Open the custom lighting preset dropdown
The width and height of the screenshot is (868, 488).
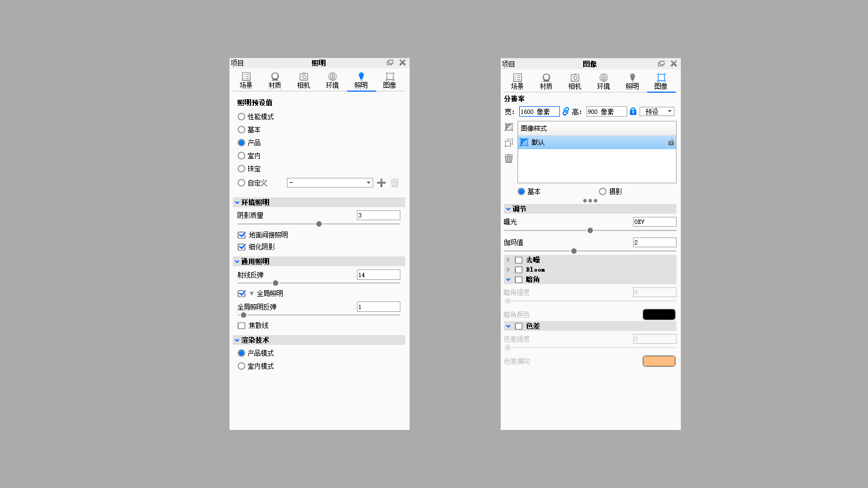330,183
